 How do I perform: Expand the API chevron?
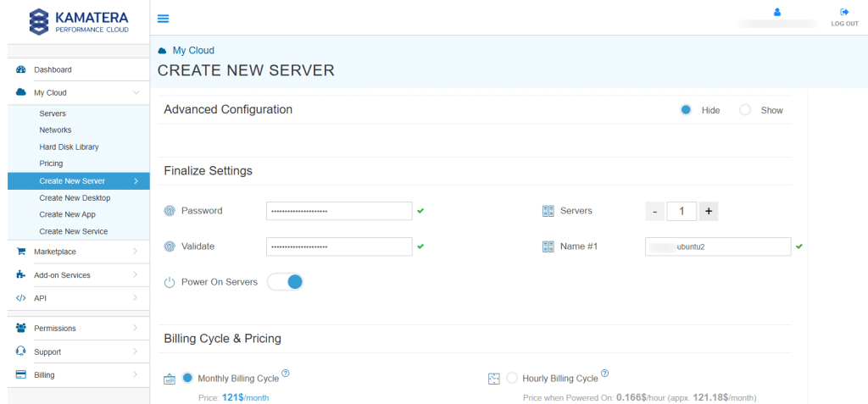tap(136, 298)
